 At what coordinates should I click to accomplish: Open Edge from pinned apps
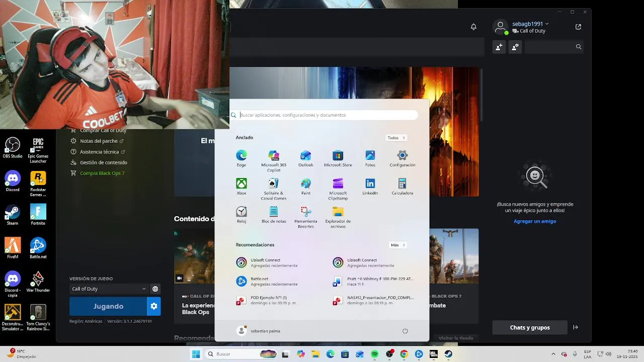[242, 158]
